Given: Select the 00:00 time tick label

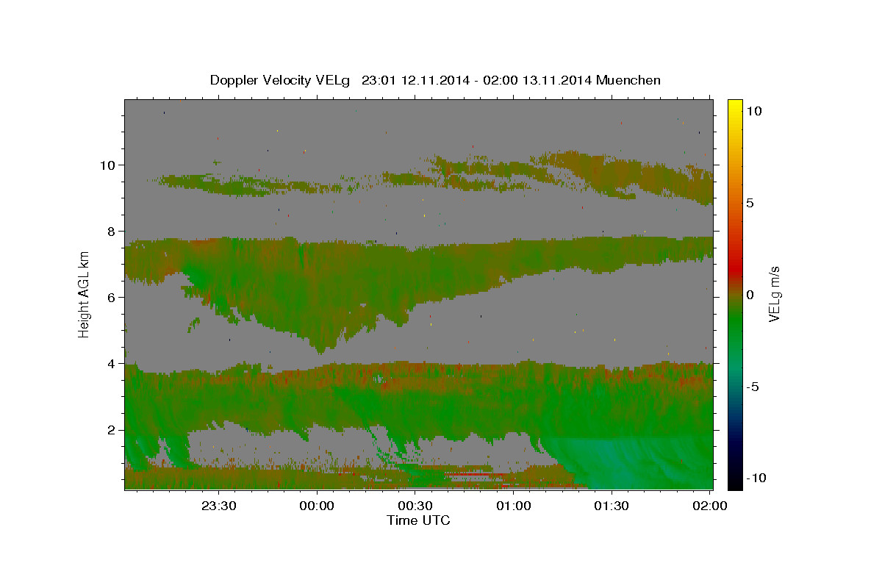Looking at the screenshot, I should coord(318,506).
